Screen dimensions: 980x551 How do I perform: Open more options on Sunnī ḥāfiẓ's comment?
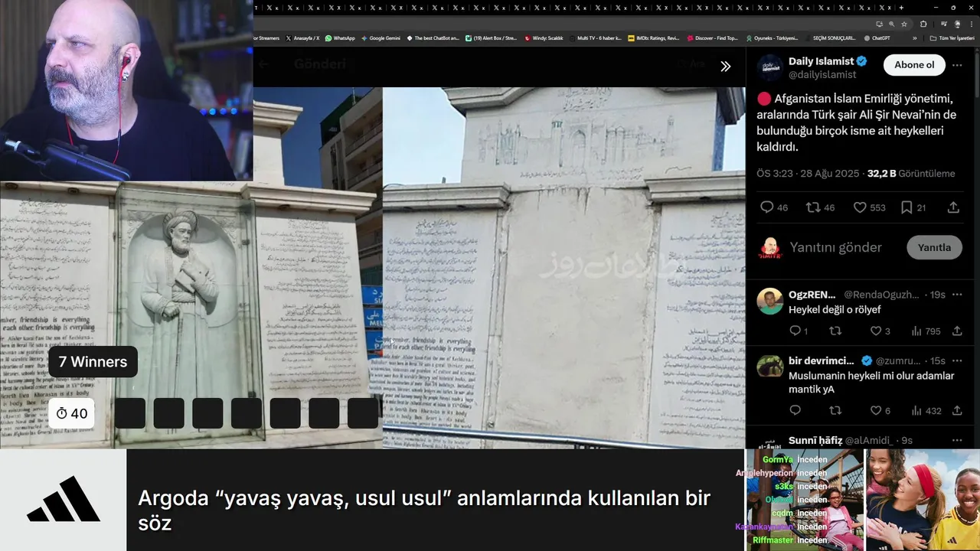coord(957,440)
